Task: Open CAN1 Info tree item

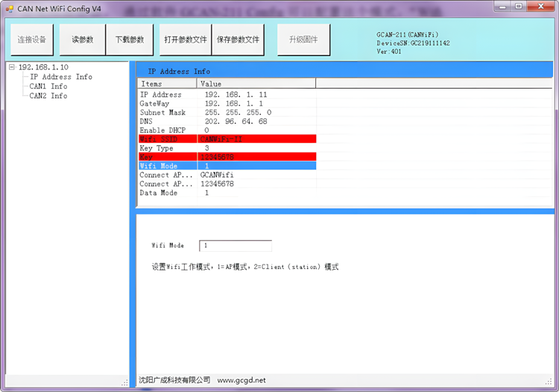Action: 48,86
